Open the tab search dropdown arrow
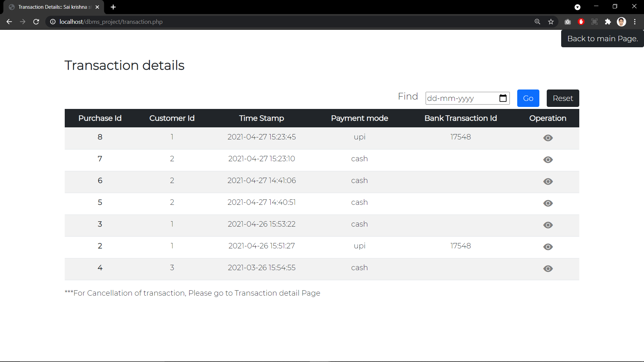Screen dimensions: 644x362 577,7
